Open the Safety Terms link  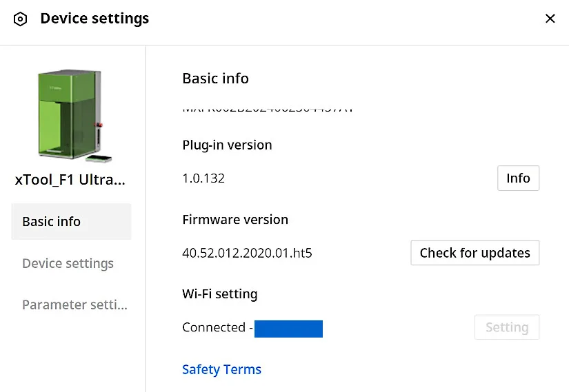(x=221, y=369)
